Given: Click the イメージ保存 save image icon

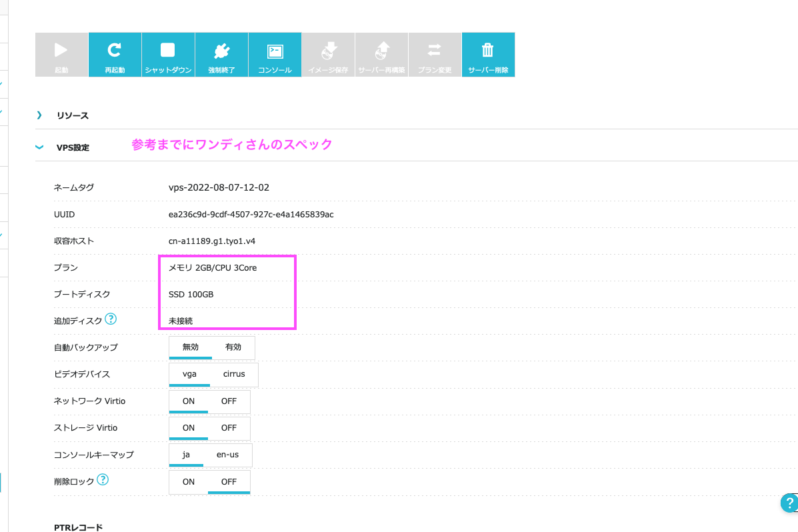Looking at the screenshot, I should tap(328, 51).
